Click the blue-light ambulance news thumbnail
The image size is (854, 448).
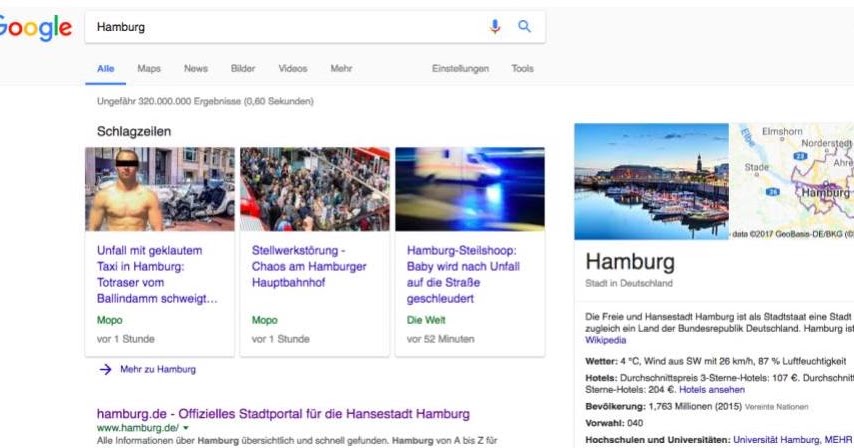470,189
